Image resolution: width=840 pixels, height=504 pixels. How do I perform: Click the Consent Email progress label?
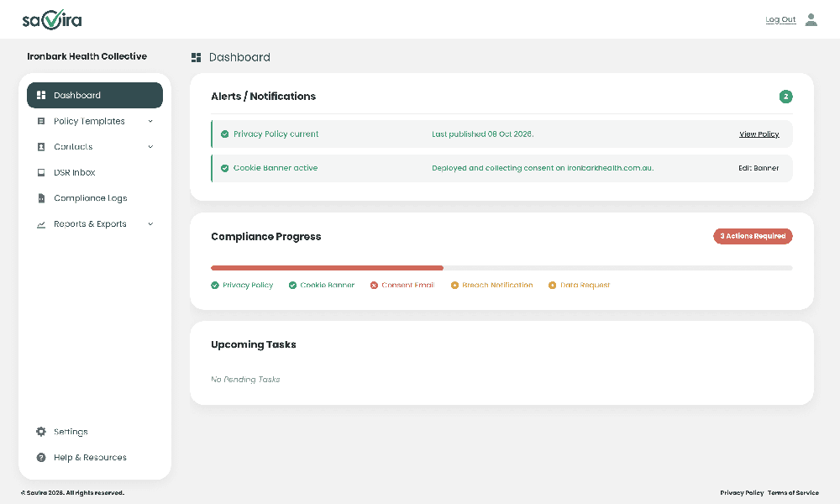coord(407,286)
